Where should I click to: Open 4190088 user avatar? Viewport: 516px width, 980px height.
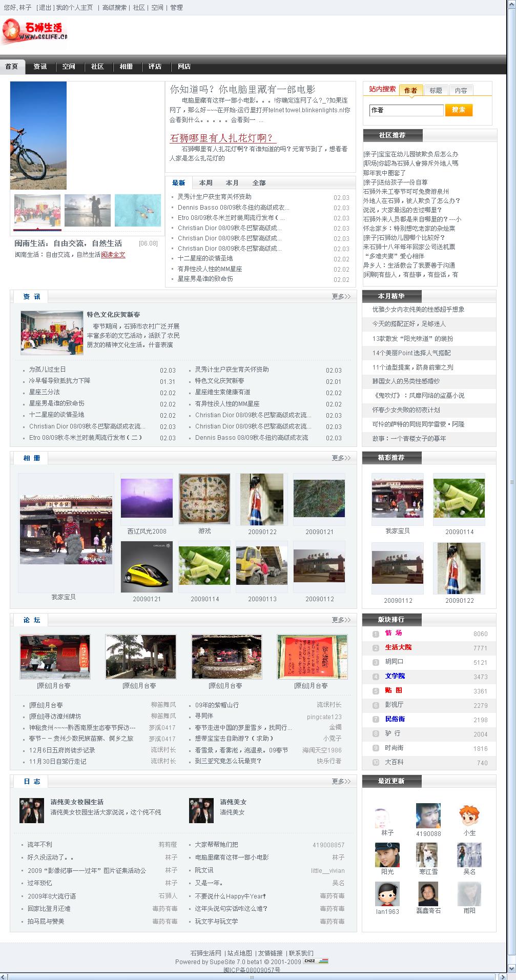(x=428, y=815)
